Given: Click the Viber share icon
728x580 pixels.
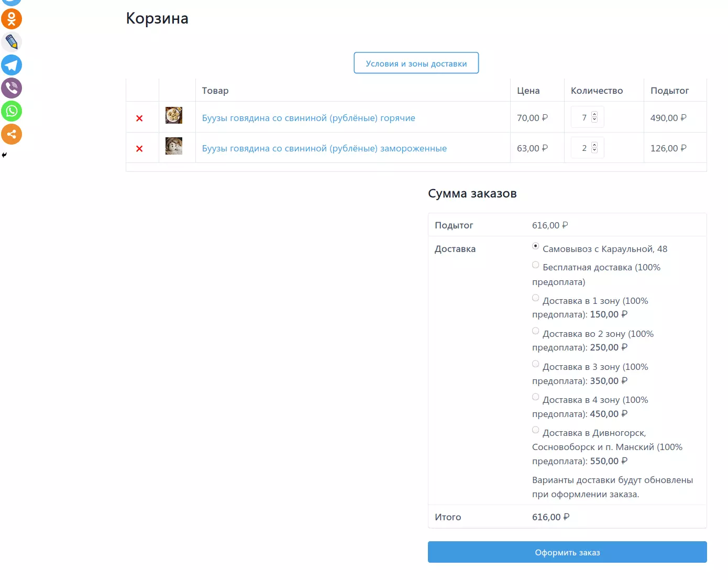Looking at the screenshot, I should pyautogui.click(x=12, y=88).
